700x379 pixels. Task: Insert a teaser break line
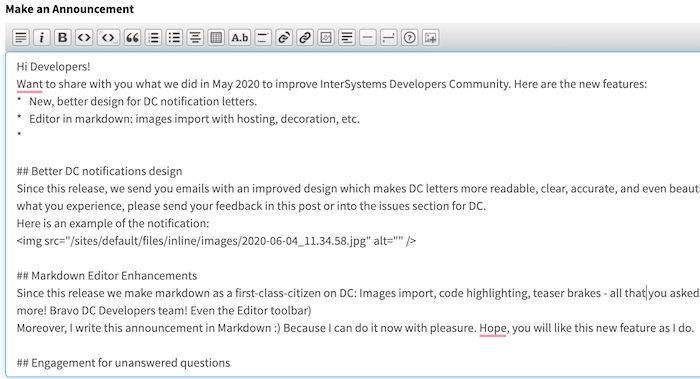click(x=388, y=37)
